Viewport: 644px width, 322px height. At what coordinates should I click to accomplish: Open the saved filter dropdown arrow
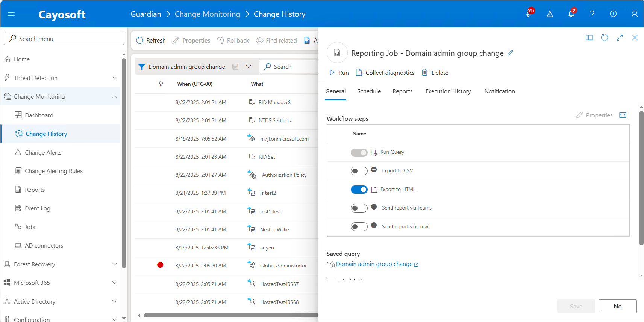[x=249, y=67]
